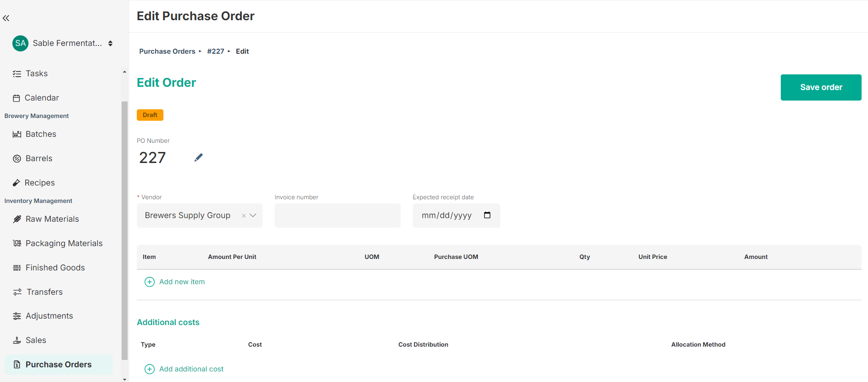The height and width of the screenshot is (382, 868).
Task: Click the Type column header
Action: (148, 345)
